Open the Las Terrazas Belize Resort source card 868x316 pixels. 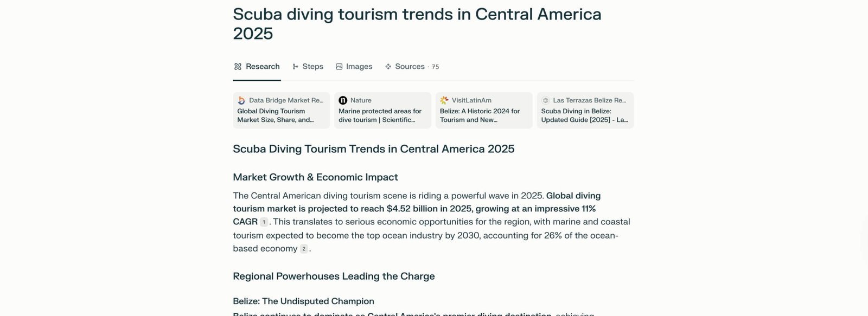585,110
